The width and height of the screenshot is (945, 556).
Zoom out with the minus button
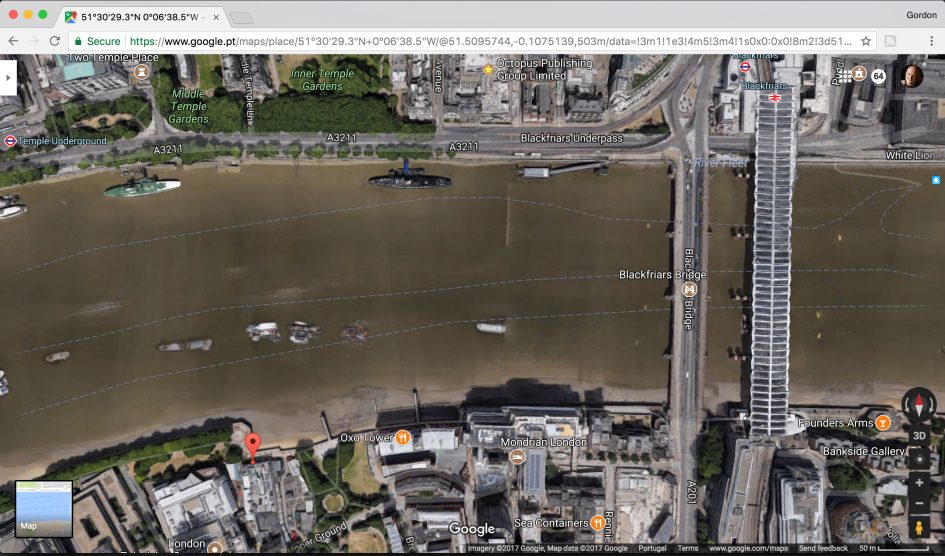click(919, 503)
